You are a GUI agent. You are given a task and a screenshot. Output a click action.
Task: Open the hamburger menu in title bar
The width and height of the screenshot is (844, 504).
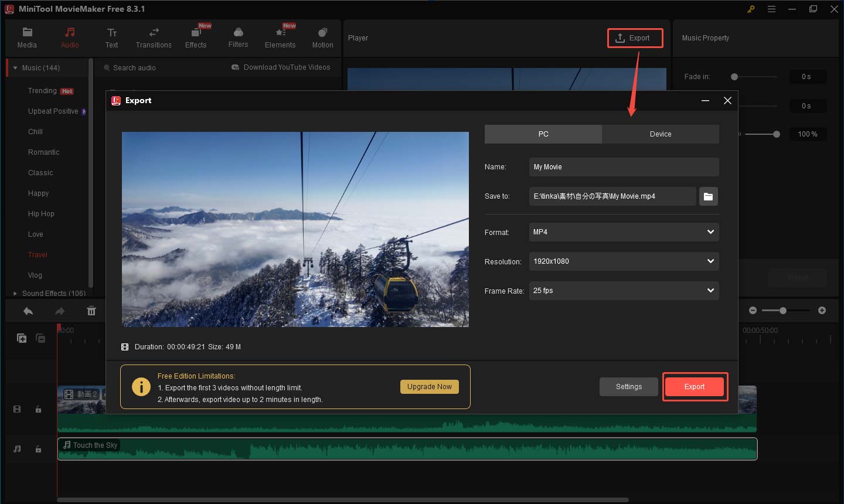pos(771,9)
